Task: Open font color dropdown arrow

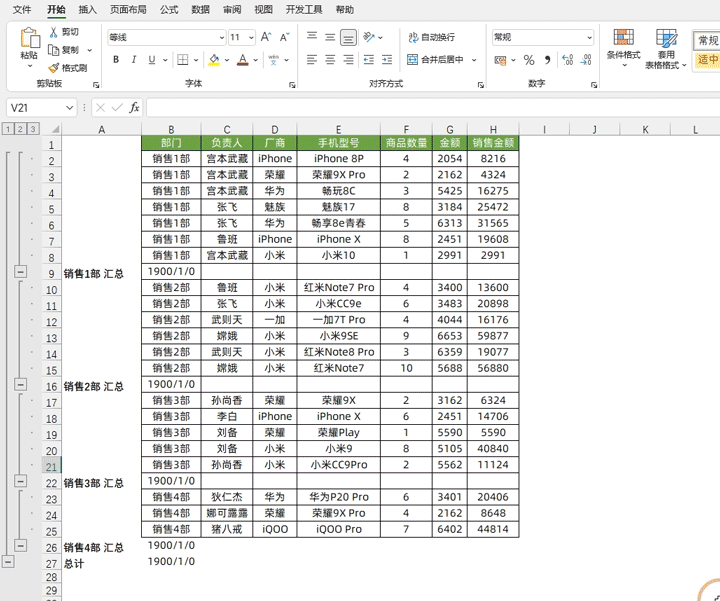Action: click(x=255, y=60)
